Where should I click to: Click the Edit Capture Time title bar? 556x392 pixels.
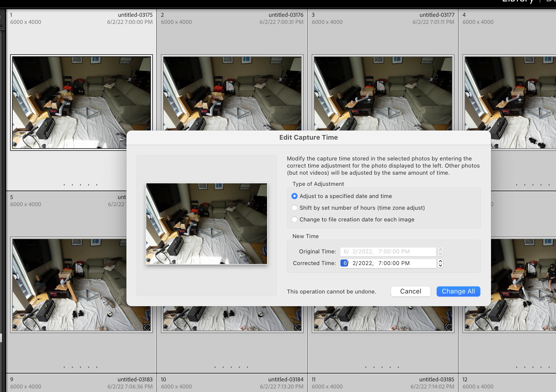pos(308,137)
